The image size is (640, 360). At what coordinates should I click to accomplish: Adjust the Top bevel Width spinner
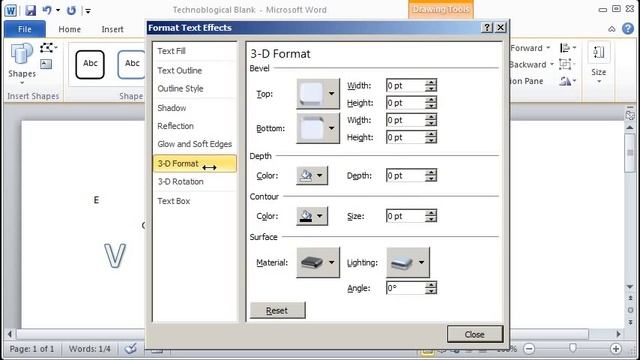click(x=431, y=85)
